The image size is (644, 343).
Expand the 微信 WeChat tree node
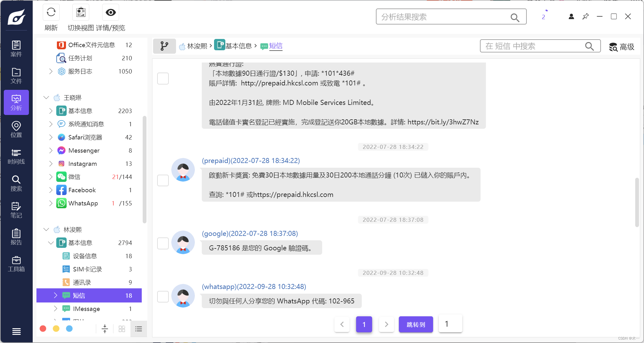51,177
